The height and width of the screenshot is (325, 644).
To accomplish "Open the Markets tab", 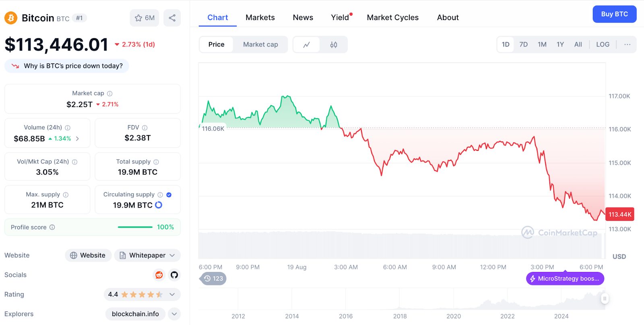I will [260, 18].
